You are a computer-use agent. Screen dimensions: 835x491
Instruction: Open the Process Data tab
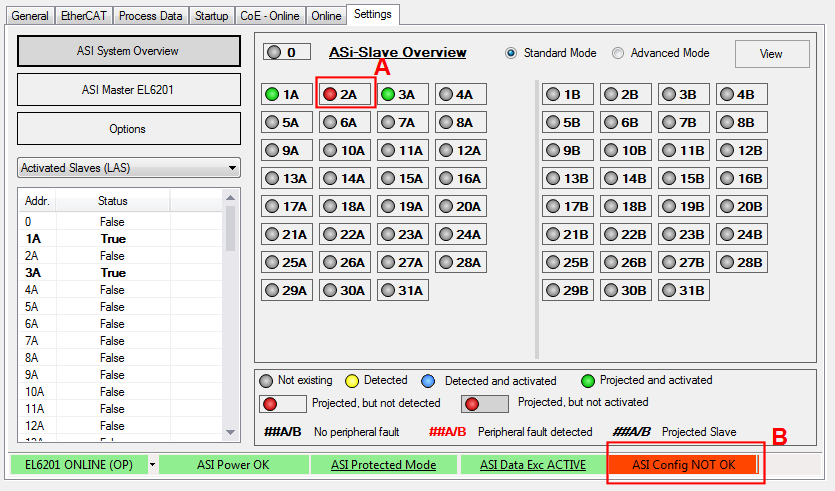tap(150, 16)
